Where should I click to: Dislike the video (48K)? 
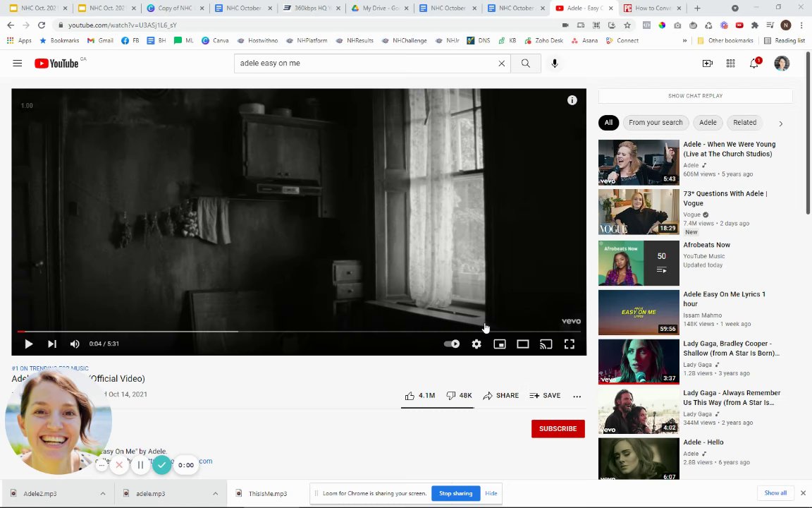459,396
